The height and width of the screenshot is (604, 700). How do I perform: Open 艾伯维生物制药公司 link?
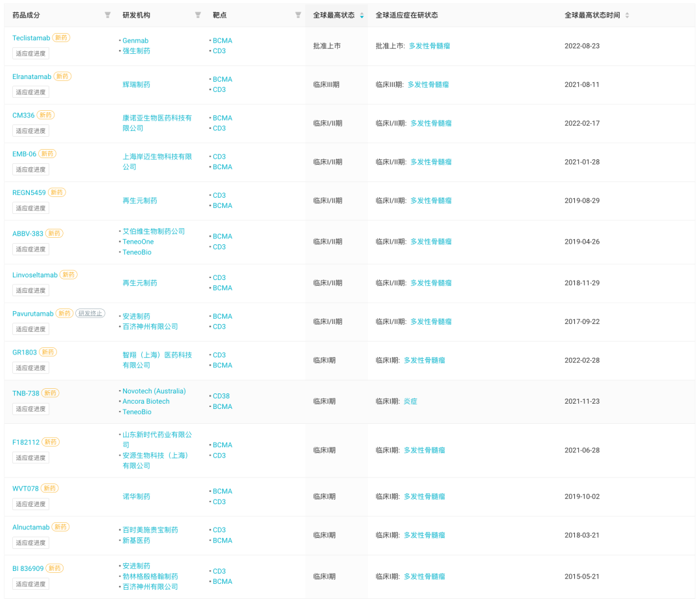tap(154, 231)
